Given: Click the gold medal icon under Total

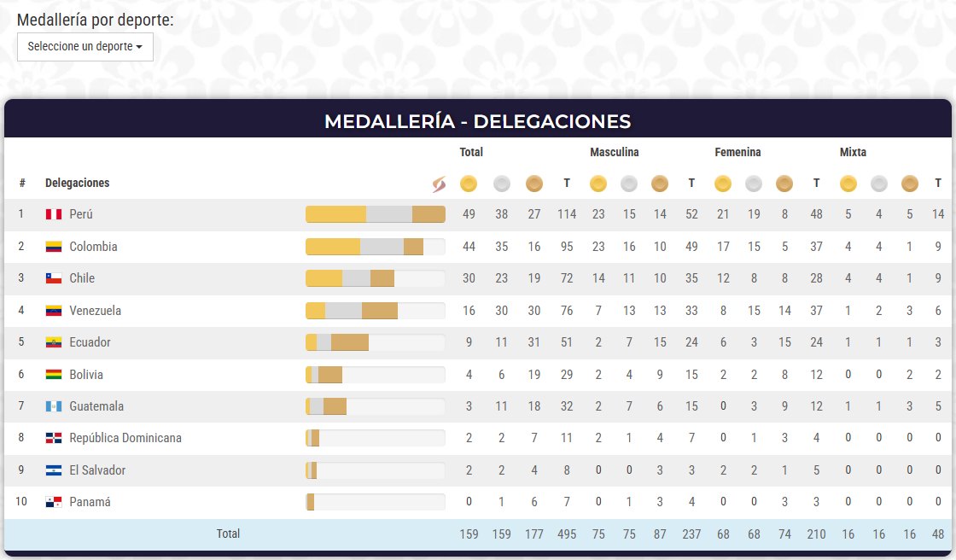Looking at the screenshot, I should (x=468, y=183).
